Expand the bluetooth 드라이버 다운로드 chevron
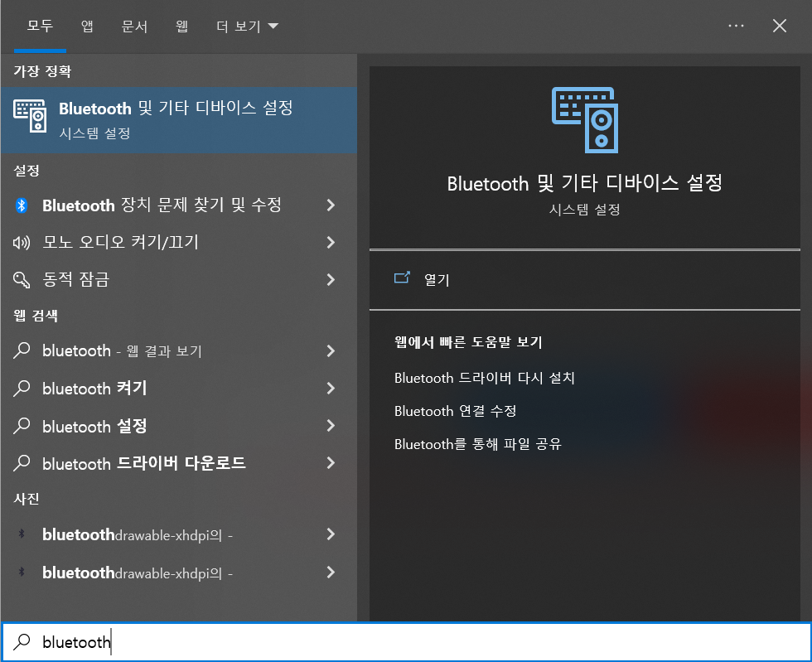Image resolution: width=812 pixels, height=662 pixels. click(331, 463)
